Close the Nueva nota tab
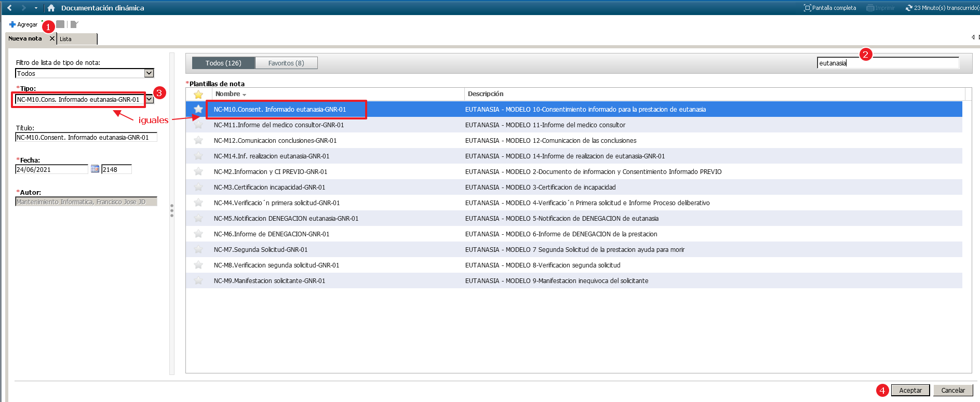The width and height of the screenshot is (980, 402). point(52,38)
